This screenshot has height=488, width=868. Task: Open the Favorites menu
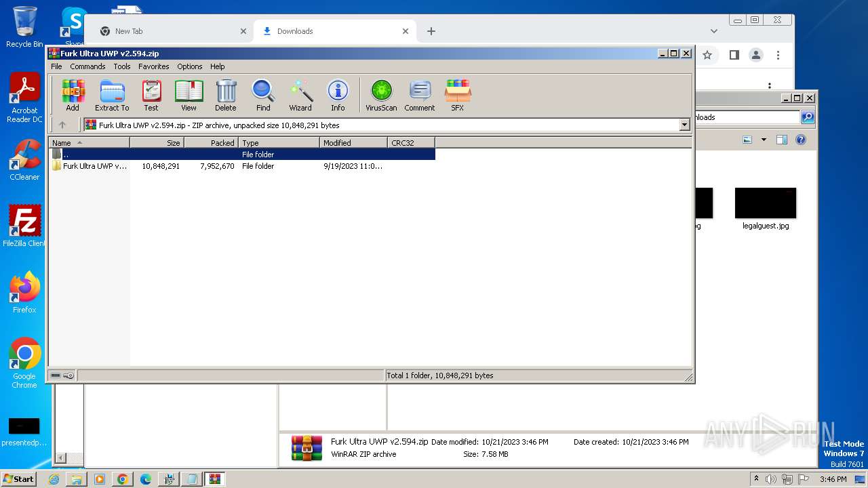(x=154, y=66)
